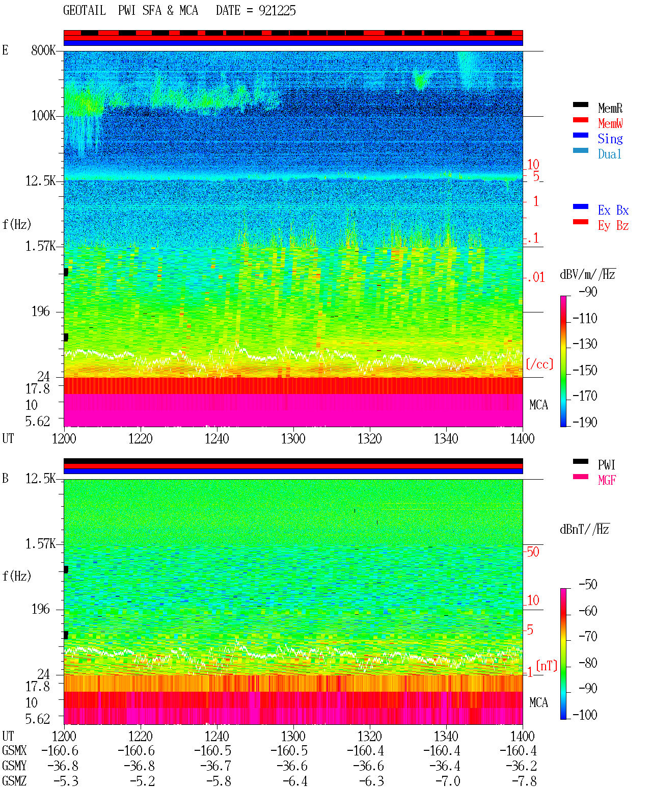The image size is (652, 812).
Task: Click the light-blue Dual legend swatch
Action: pyautogui.click(x=580, y=150)
